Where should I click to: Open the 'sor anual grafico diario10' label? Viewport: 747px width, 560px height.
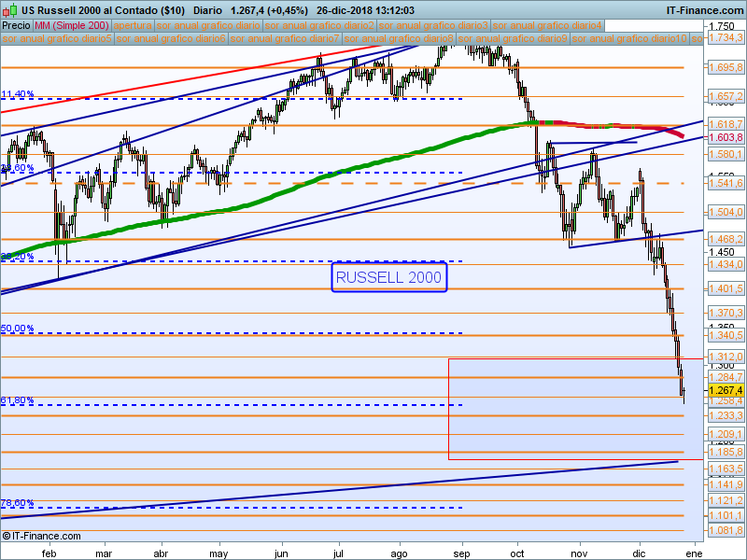[x=629, y=38]
